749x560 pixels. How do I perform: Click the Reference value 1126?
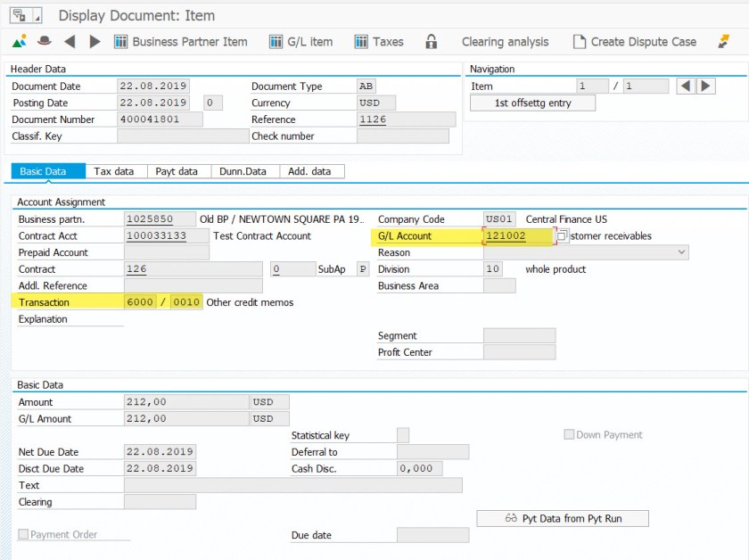tap(406, 119)
